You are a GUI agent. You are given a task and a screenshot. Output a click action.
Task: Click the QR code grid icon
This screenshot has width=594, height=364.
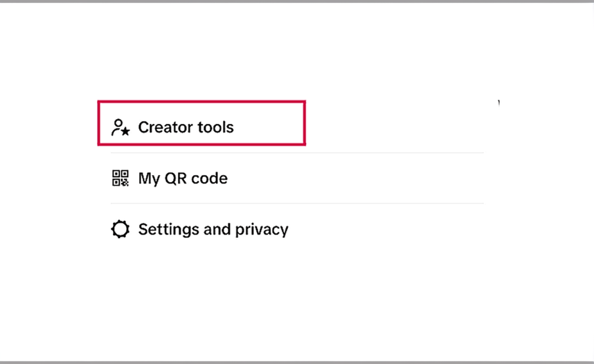(120, 178)
